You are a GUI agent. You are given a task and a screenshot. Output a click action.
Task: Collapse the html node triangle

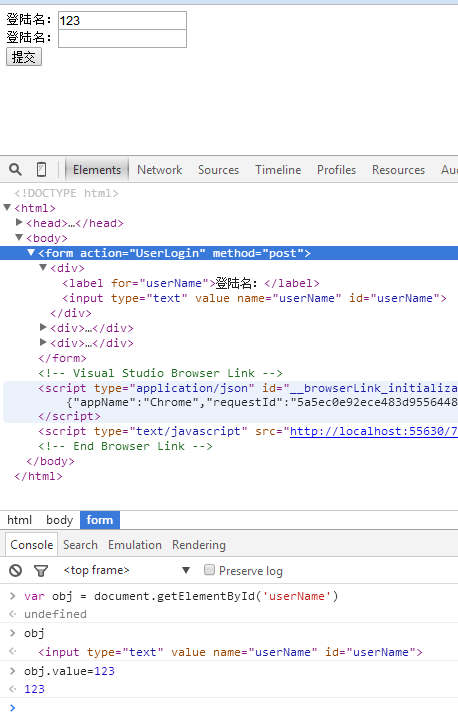tap(7, 207)
